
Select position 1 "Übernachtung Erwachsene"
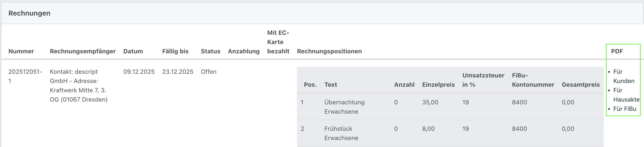tap(344, 107)
